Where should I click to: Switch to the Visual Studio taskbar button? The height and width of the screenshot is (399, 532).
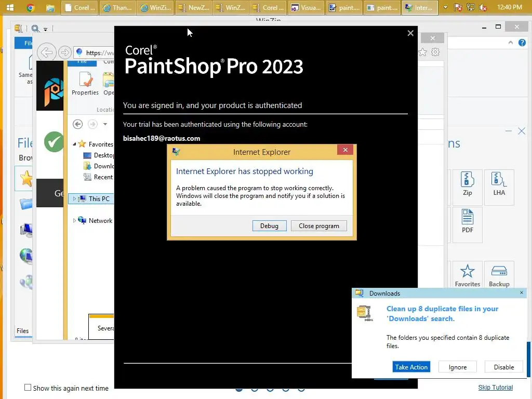(307, 7)
